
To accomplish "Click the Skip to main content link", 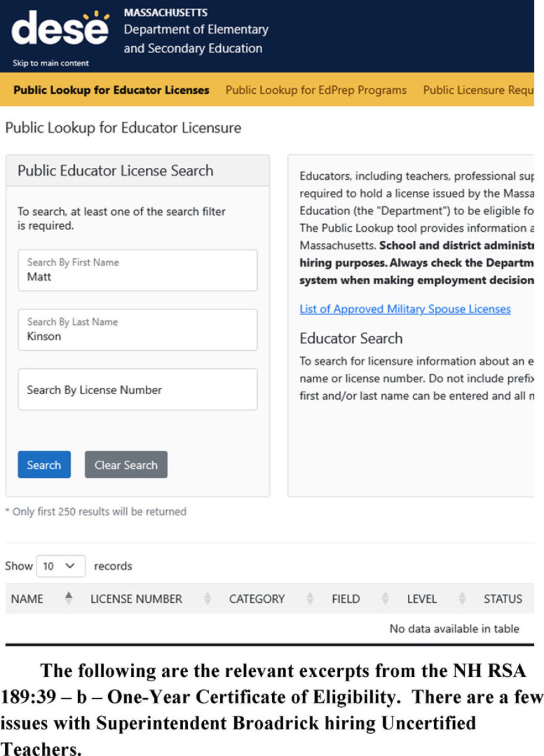I will coord(51,63).
